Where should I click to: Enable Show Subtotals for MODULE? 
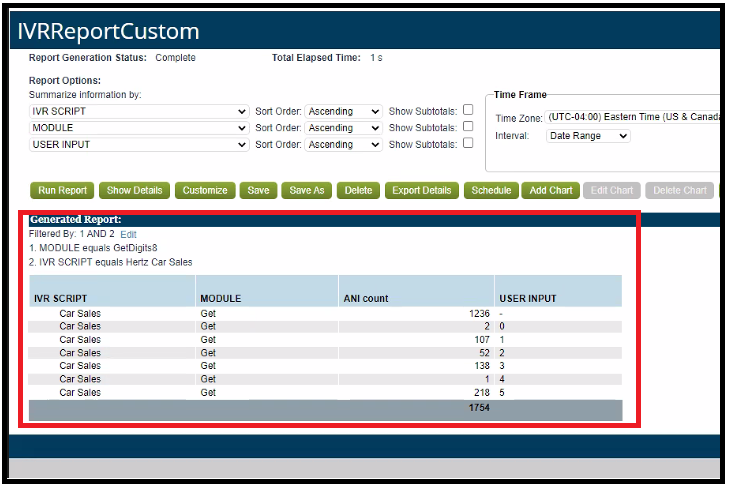(468, 126)
